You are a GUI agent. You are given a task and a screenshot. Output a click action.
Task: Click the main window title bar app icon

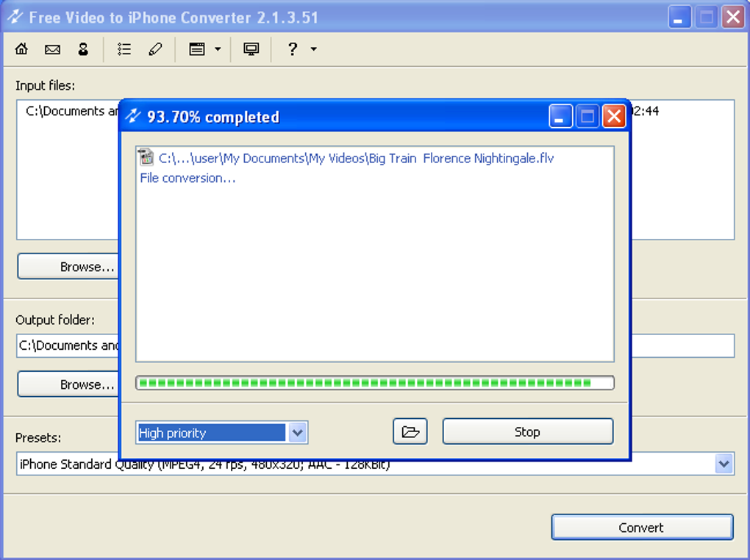tap(15, 17)
